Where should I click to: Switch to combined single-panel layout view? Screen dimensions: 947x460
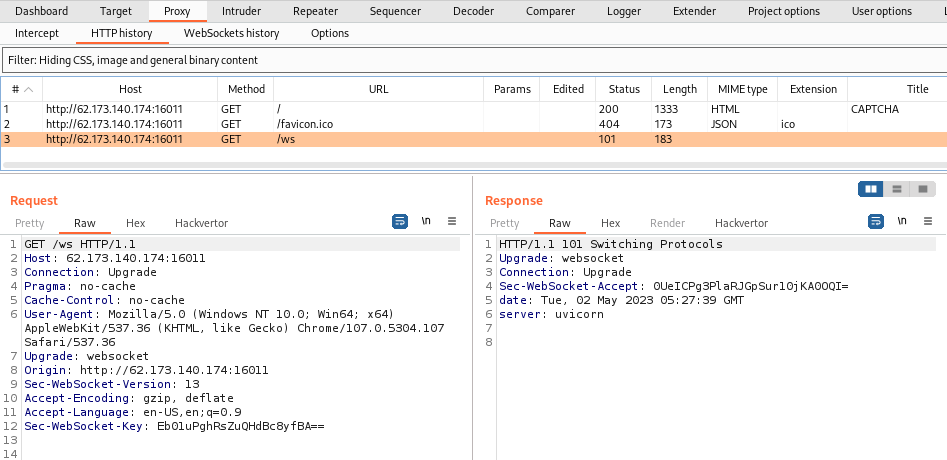pos(922,189)
